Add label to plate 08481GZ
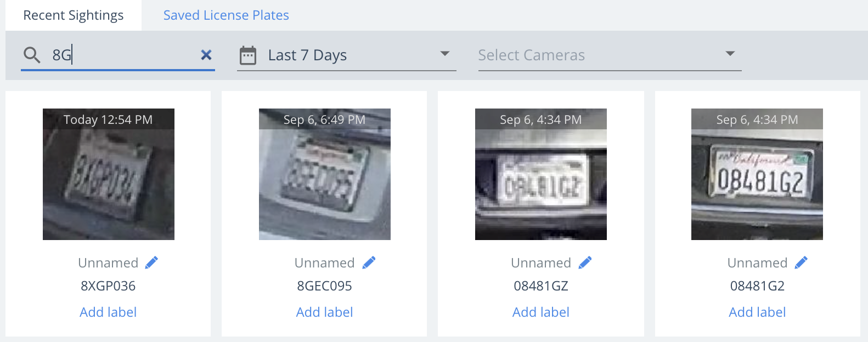 541,312
